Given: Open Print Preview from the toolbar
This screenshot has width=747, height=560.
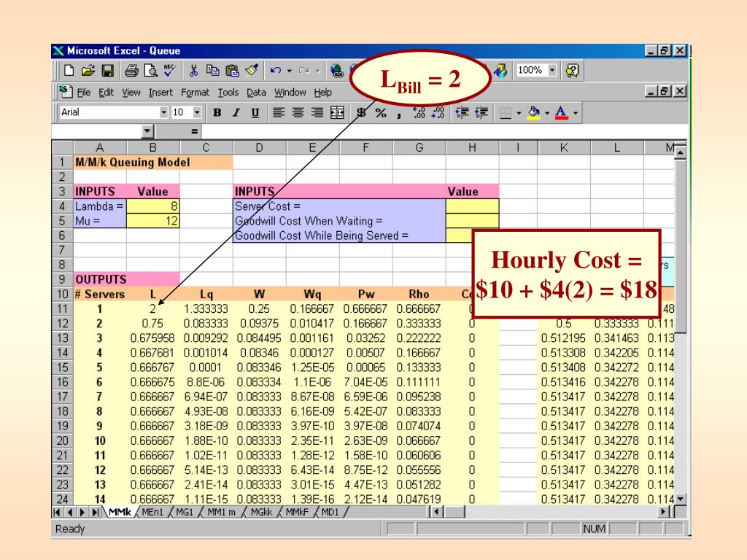Looking at the screenshot, I should coord(150,71).
